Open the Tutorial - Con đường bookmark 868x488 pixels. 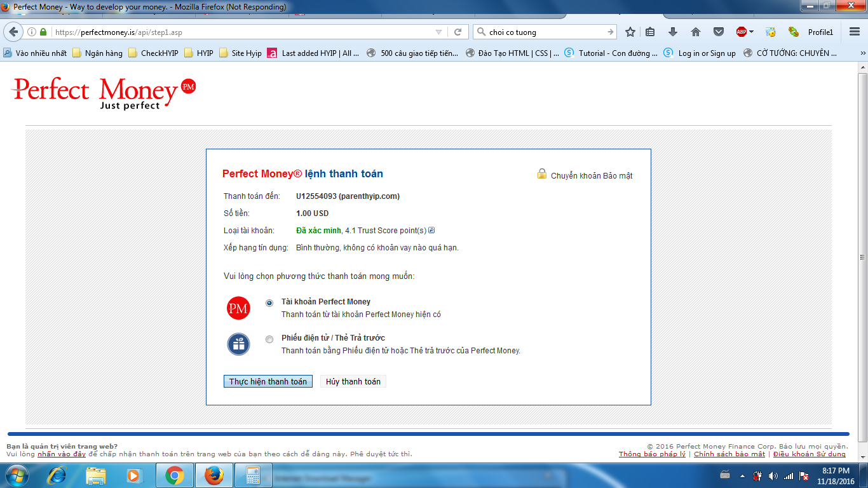(x=611, y=53)
